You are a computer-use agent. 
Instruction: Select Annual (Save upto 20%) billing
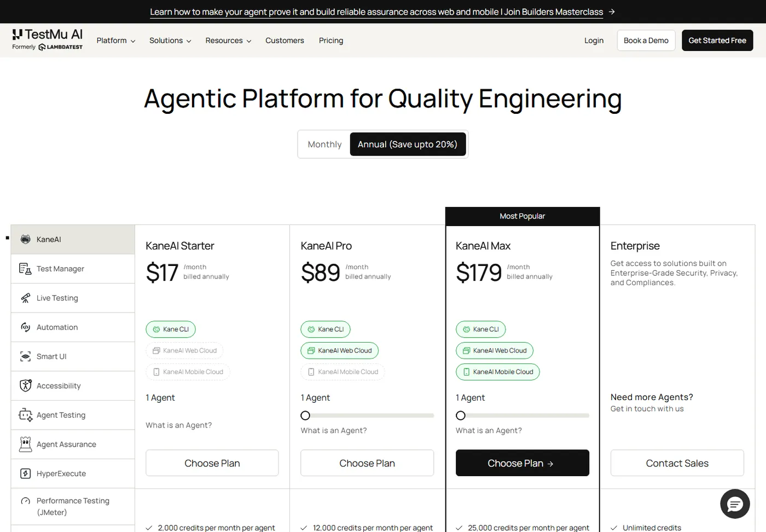click(x=408, y=144)
